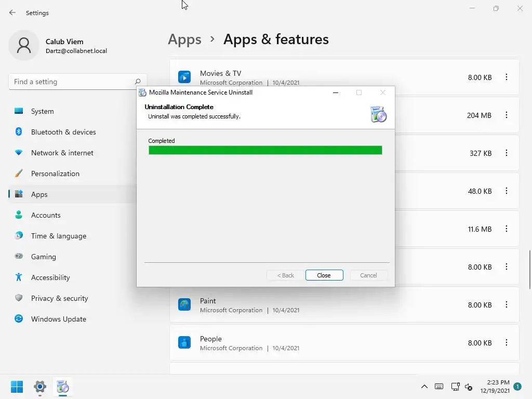Open more options for Paint
Viewport: 532px width, 399px height.
coord(506,304)
